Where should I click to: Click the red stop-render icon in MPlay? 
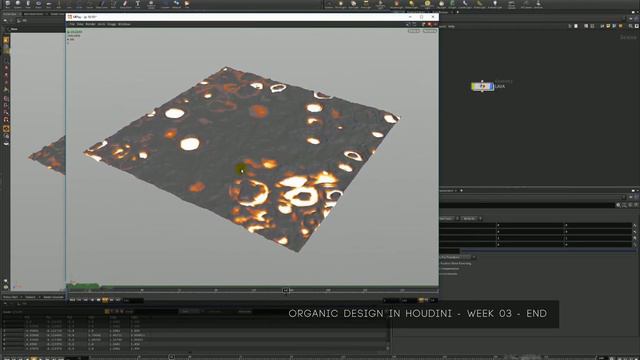pos(429,24)
